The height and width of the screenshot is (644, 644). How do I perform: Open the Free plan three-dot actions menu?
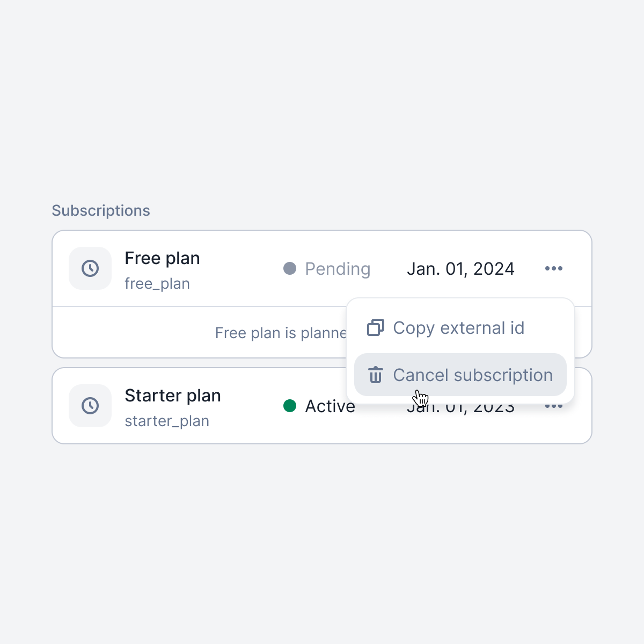click(554, 268)
